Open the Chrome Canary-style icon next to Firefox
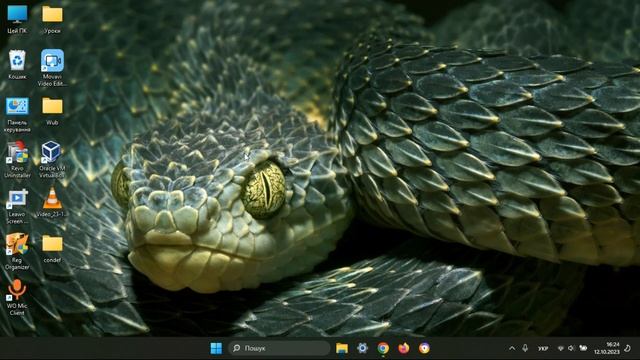 tap(424, 348)
